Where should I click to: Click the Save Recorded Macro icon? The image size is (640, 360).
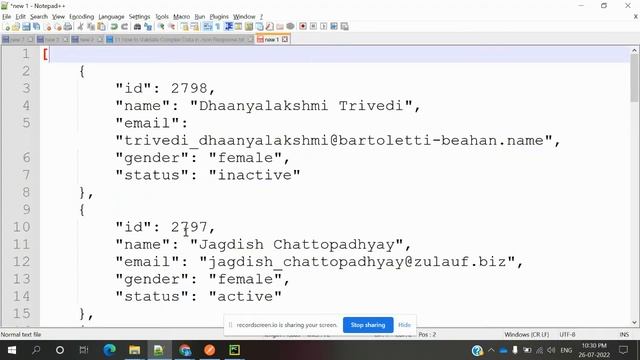(x=334, y=27)
